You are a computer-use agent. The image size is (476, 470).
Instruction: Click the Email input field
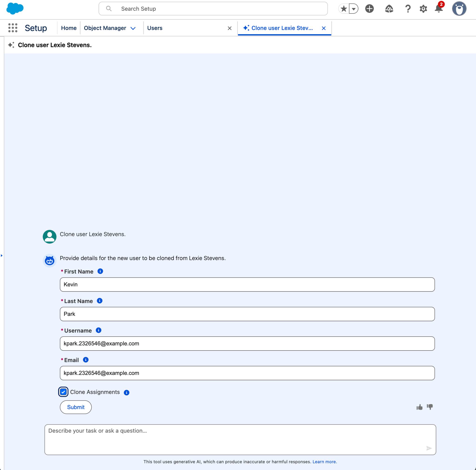click(247, 373)
